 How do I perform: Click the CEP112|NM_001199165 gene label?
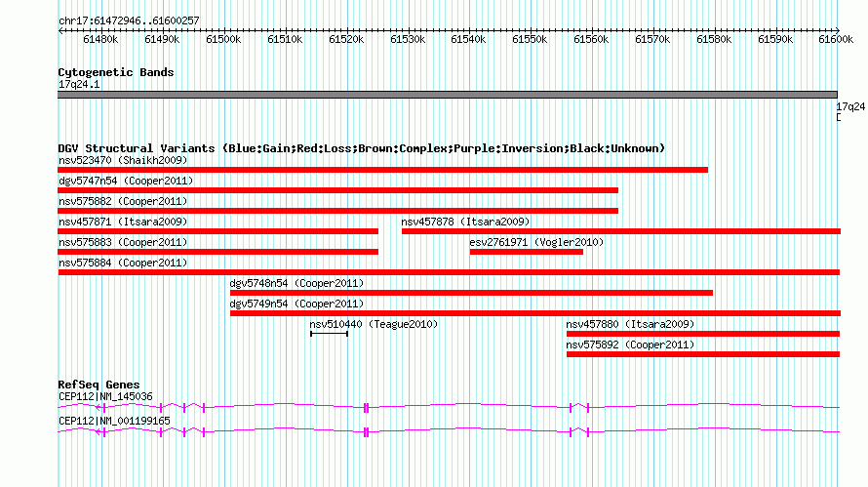(x=114, y=421)
